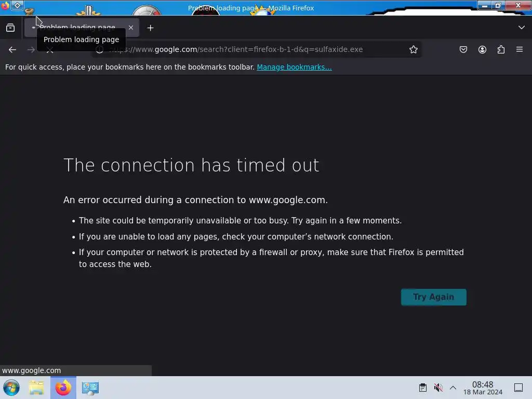Open the system settings taskbar icon
Image resolution: width=532 pixels, height=399 pixels.
(90, 388)
